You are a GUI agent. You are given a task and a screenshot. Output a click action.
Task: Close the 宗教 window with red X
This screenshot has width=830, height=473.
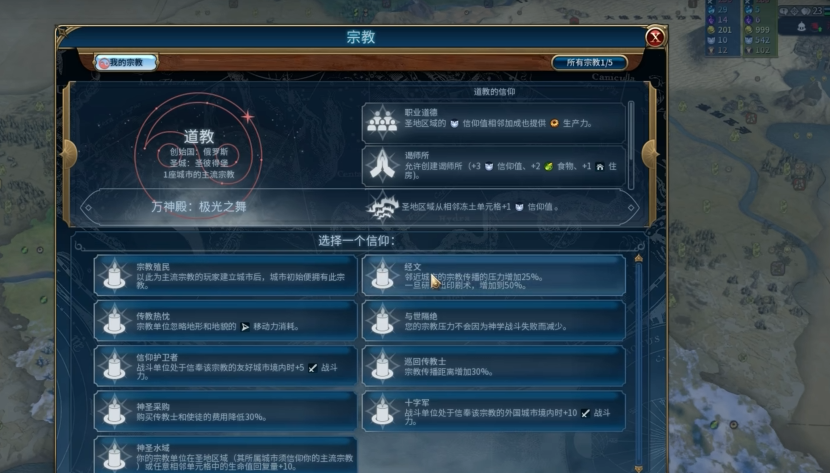[655, 37]
